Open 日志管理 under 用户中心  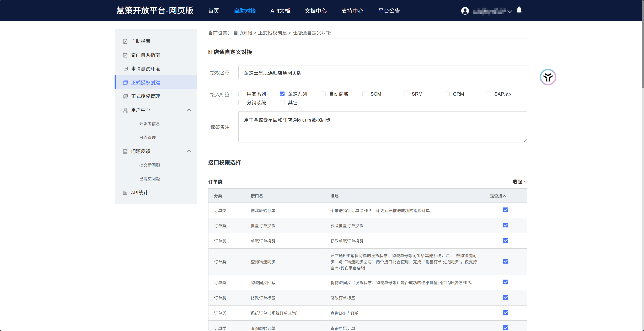click(148, 137)
